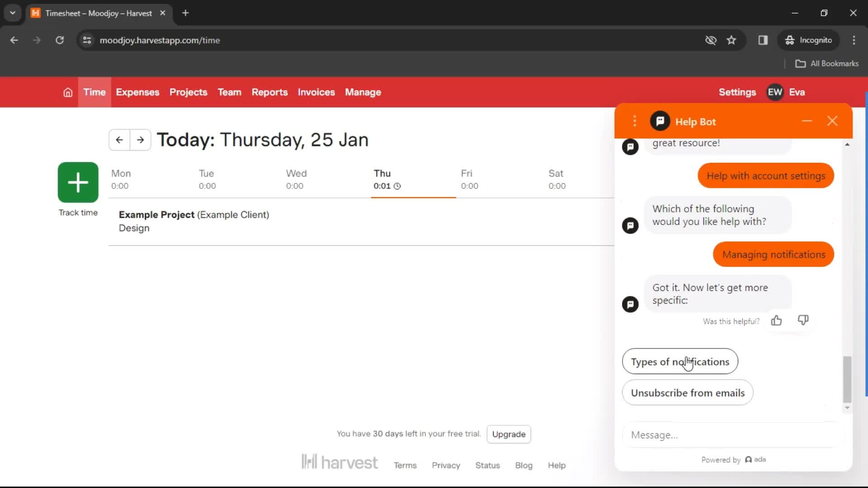Go to next day arrow

coord(141,140)
